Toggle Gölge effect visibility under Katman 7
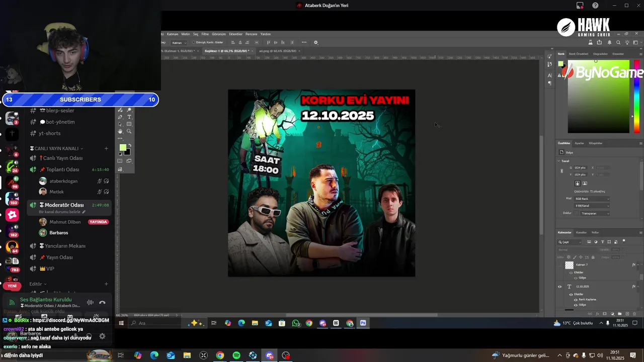The image size is (644, 362). (576, 278)
